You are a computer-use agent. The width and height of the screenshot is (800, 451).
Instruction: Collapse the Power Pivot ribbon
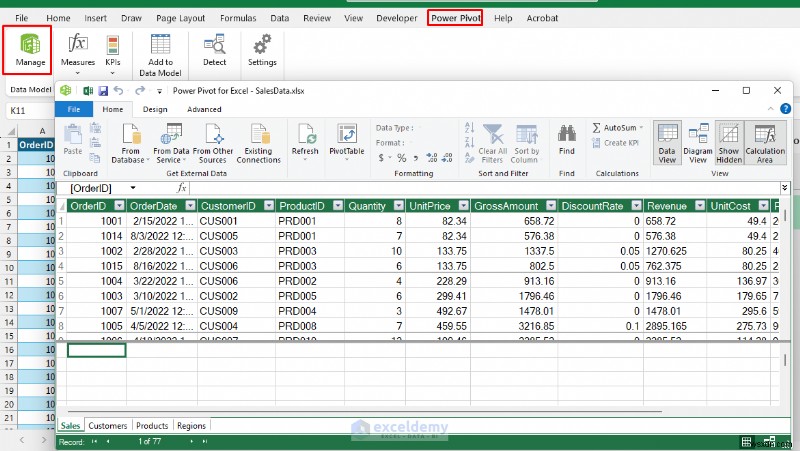coord(770,109)
